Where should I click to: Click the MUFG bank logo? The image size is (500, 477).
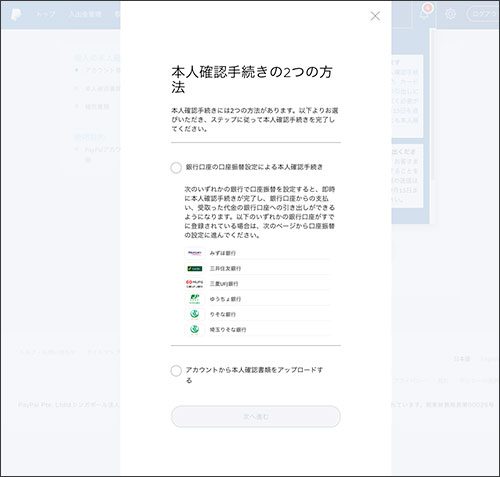195,284
